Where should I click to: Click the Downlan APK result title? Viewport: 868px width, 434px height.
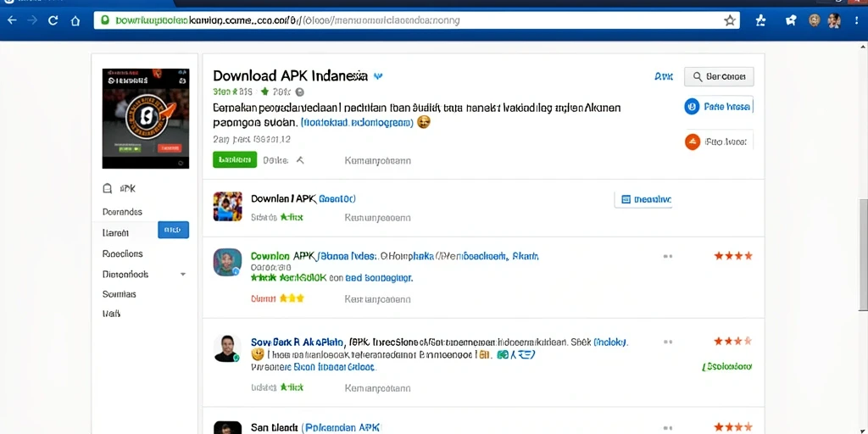303,198
